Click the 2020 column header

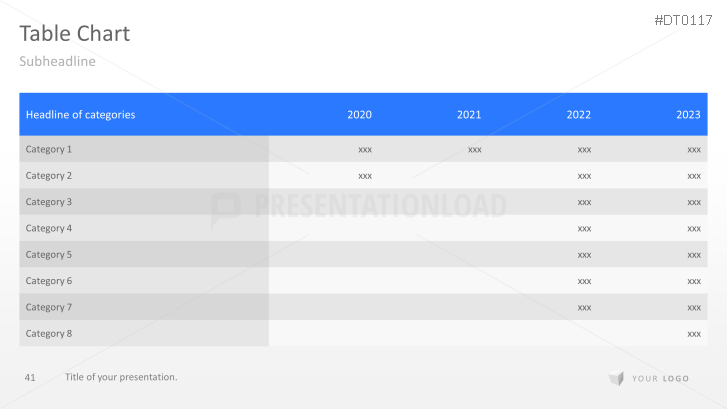(x=359, y=115)
